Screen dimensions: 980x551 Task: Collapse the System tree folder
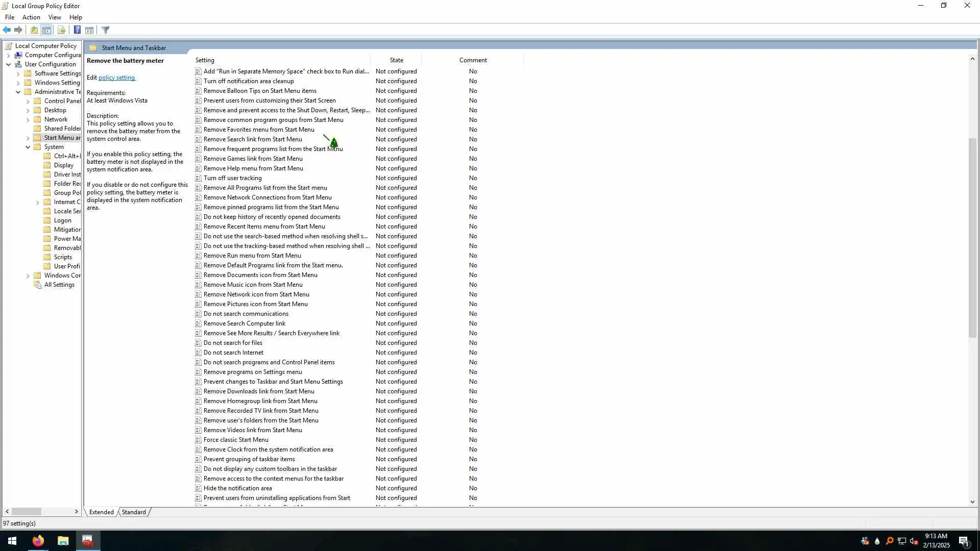tap(28, 147)
